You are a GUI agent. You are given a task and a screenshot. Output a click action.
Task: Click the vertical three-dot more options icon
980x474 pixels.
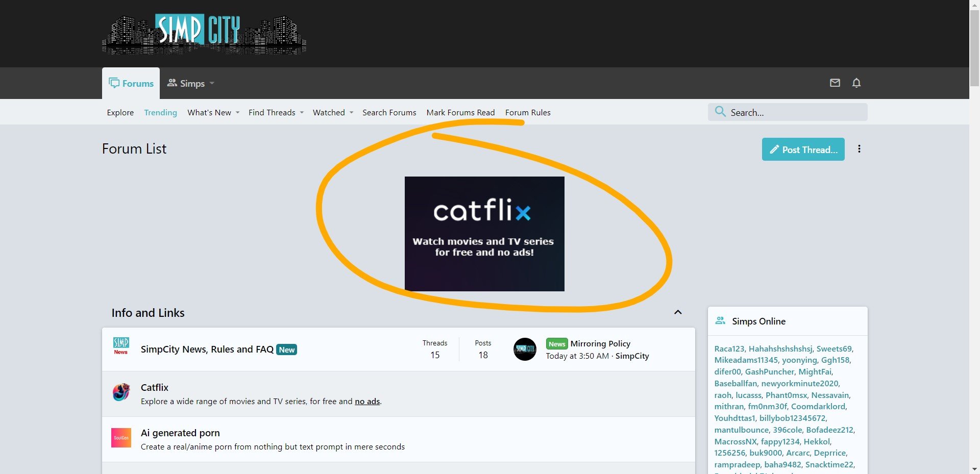tap(859, 149)
